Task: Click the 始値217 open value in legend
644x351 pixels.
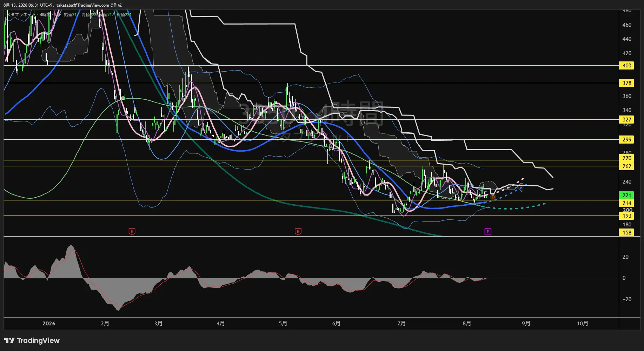Action: pos(71,15)
